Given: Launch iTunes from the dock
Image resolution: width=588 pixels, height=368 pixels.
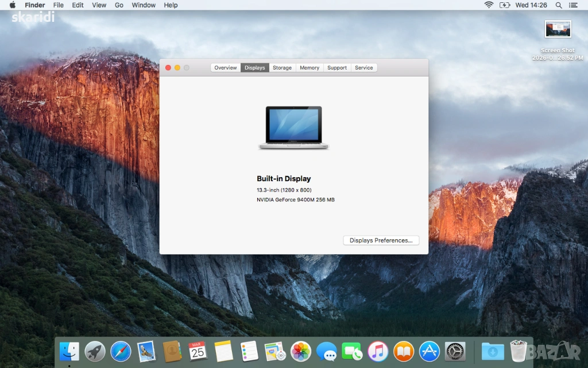Looking at the screenshot, I should point(378,351).
